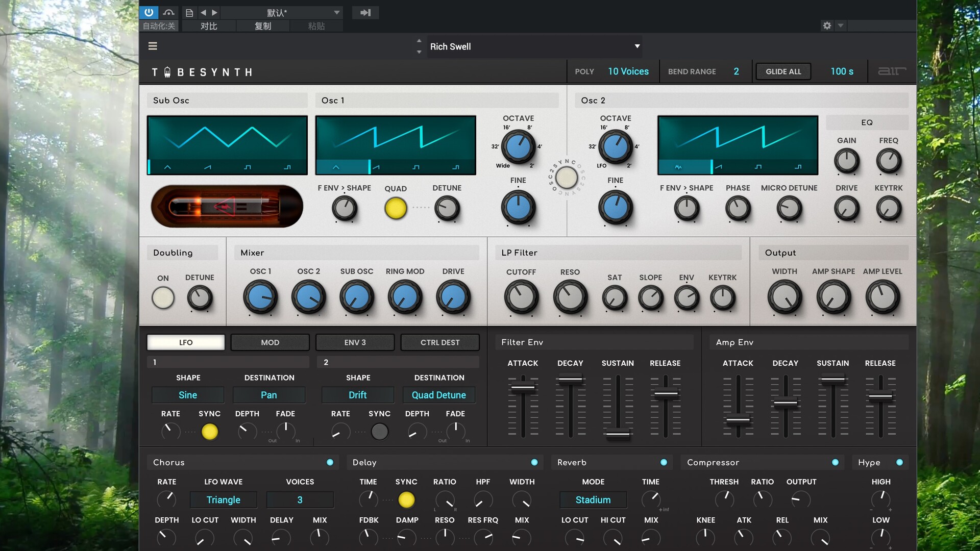Image resolution: width=980 pixels, height=551 pixels.
Task: Switch to the ENV 3 tab
Action: (355, 342)
